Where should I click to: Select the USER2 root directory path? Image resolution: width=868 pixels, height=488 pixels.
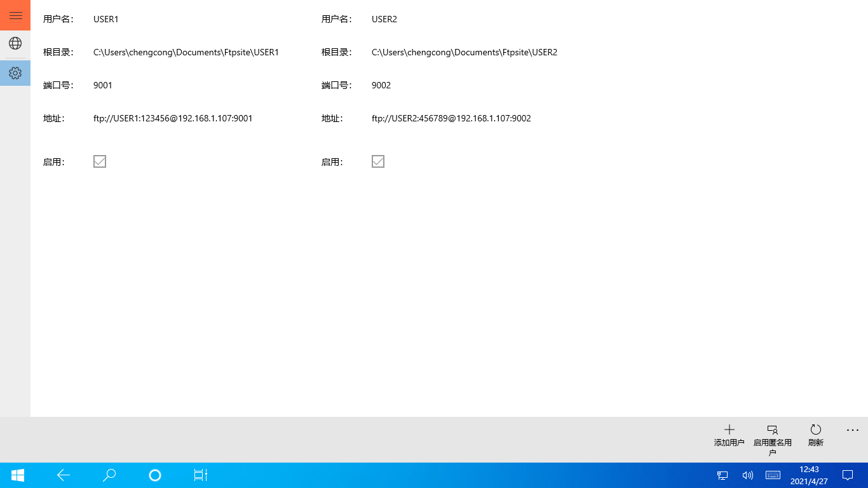[x=465, y=52]
